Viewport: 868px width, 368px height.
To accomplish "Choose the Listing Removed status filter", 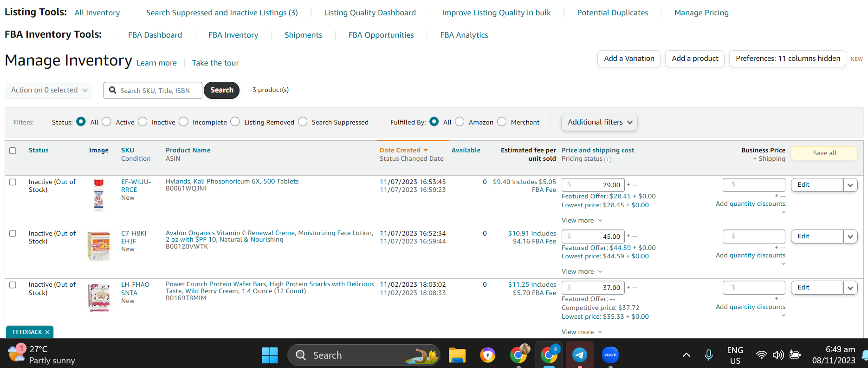I will coord(235,122).
